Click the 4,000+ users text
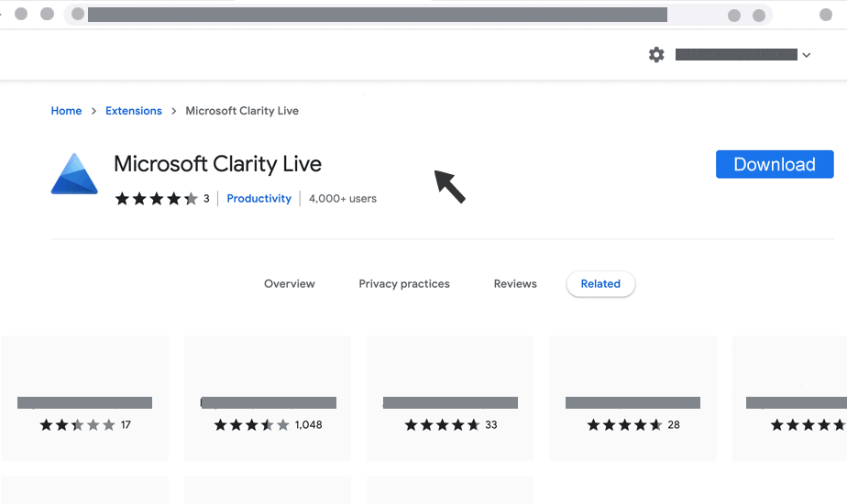This screenshot has width=847, height=504. point(343,198)
